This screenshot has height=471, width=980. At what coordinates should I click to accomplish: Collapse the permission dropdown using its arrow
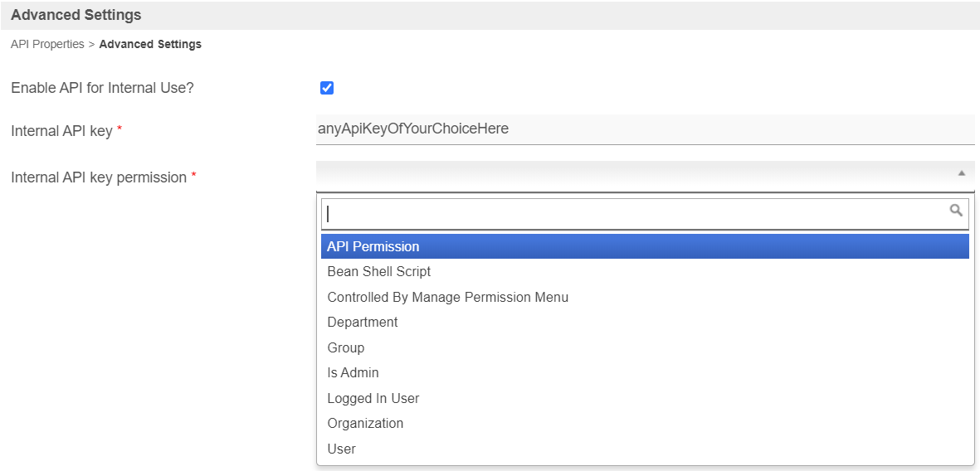(961, 173)
